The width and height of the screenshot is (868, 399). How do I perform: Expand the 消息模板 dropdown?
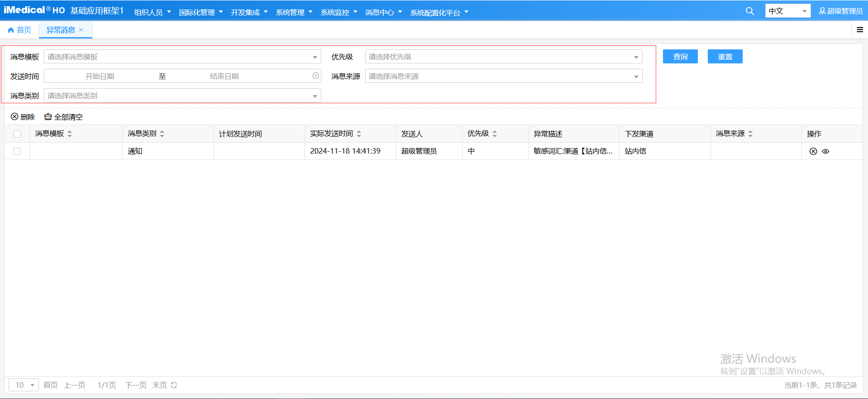182,57
